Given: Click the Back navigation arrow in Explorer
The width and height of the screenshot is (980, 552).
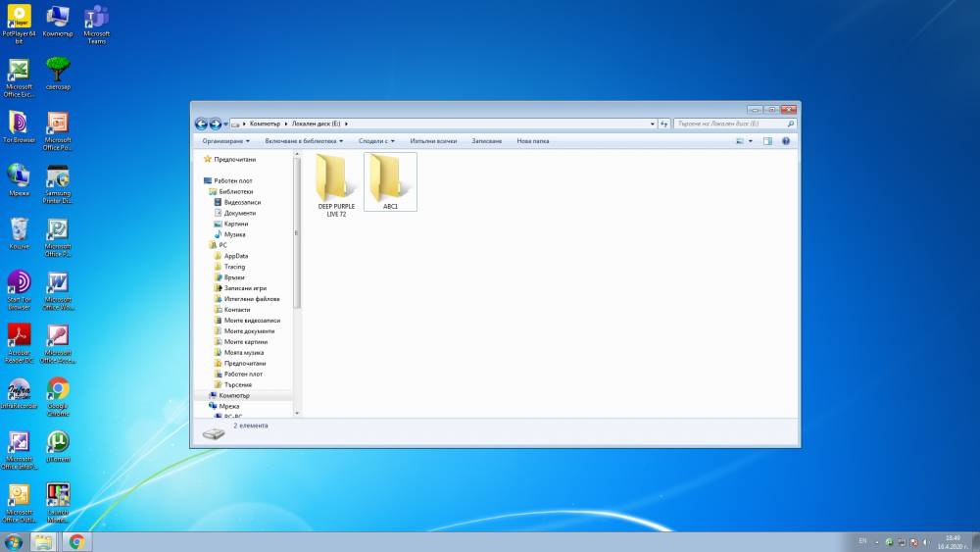Looking at the screenshot, I should 201,124.
